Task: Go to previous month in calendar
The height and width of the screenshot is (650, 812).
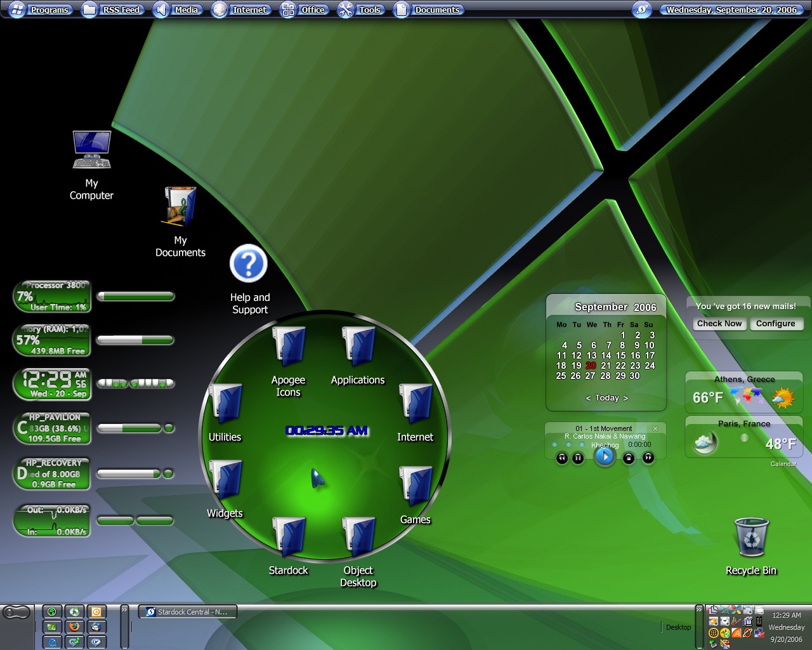Action: point(588,398)
